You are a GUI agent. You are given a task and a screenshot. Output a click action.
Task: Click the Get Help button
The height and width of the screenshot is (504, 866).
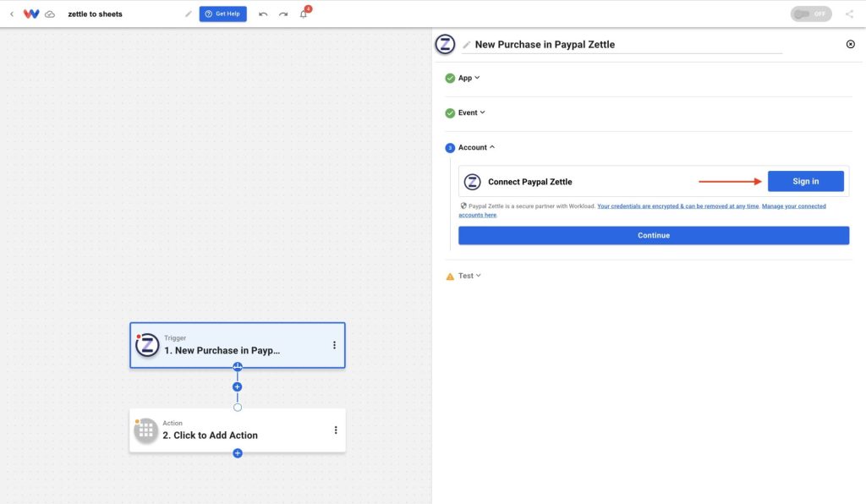point(223,14)
